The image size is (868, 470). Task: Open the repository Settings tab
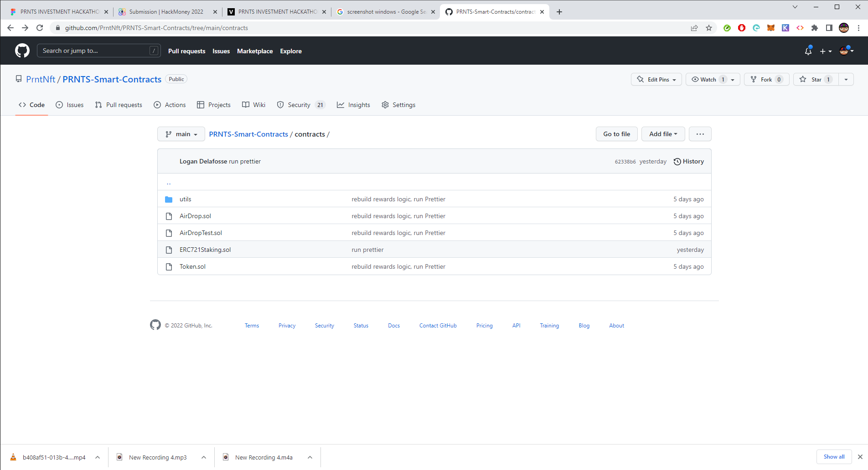(x=398, y=105)
